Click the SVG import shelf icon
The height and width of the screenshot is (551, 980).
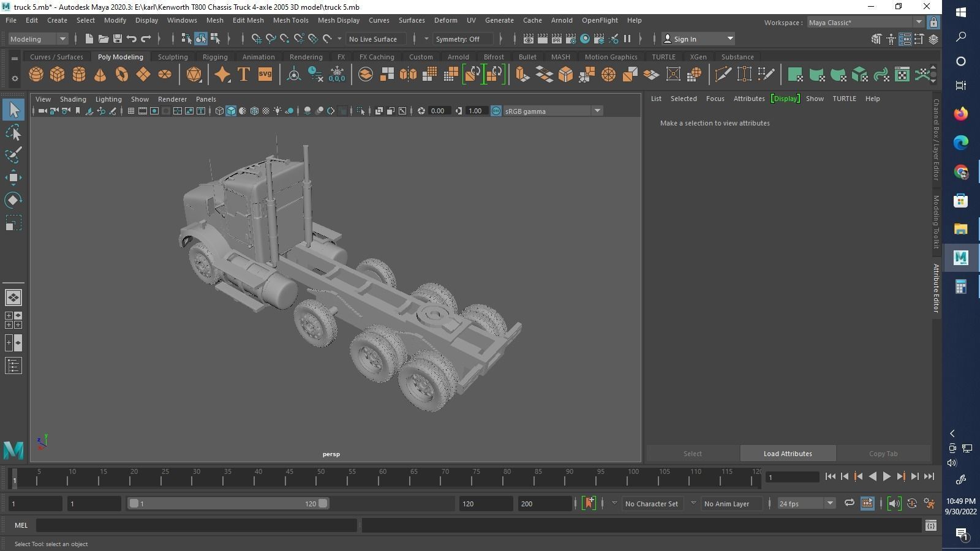(265, 75)
